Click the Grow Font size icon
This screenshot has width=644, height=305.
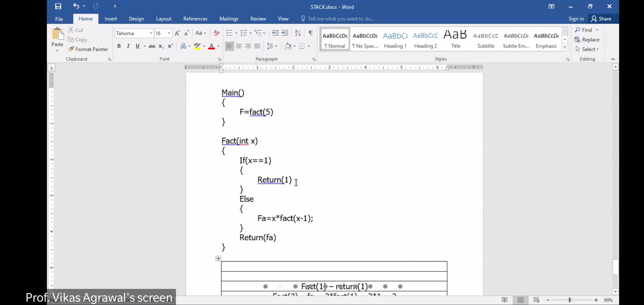tap(177, 33)
